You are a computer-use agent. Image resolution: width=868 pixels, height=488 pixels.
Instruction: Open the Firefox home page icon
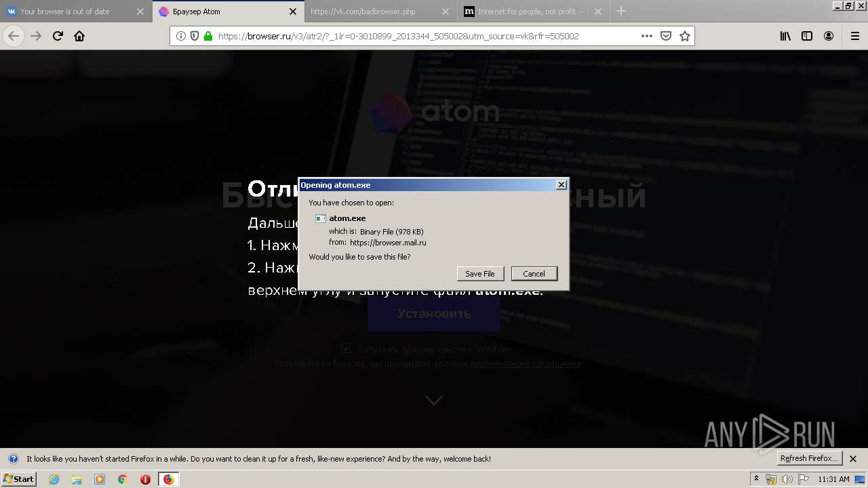pos(79,36)
